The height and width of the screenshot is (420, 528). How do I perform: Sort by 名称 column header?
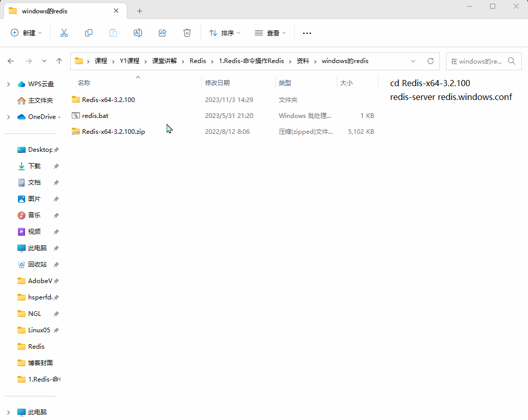[x=84, y=83]
